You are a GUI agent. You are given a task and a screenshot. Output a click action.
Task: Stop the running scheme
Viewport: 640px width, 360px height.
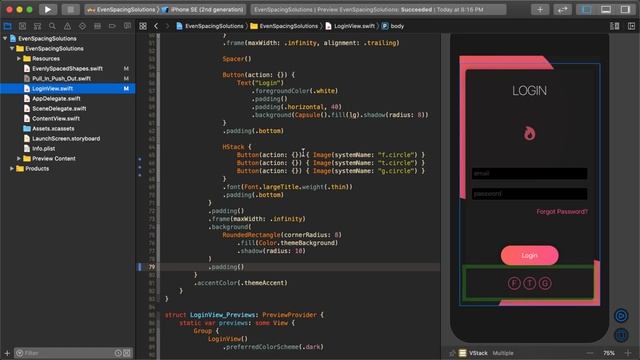tap(70, 9)
